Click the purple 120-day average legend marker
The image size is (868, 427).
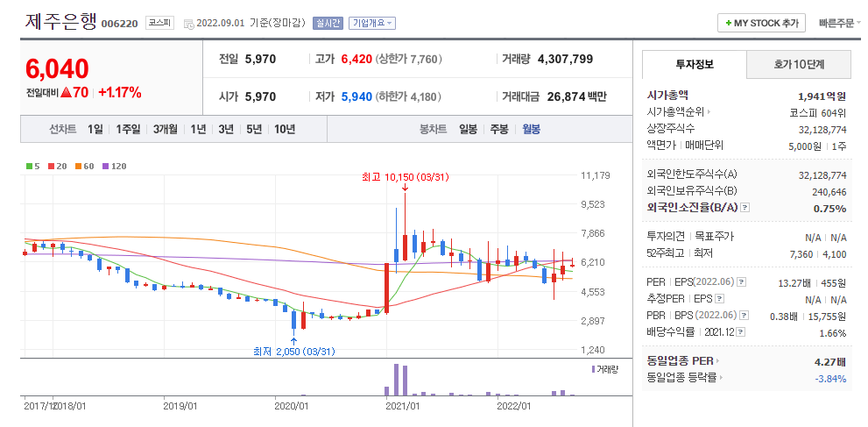[x=105, y=166]
